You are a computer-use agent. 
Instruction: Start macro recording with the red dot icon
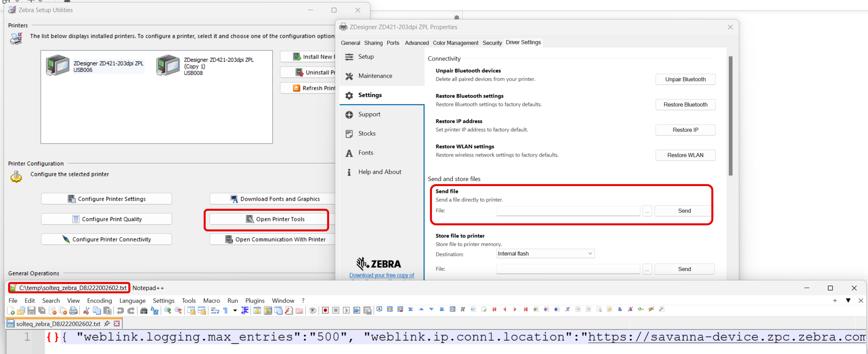point(325,311)
